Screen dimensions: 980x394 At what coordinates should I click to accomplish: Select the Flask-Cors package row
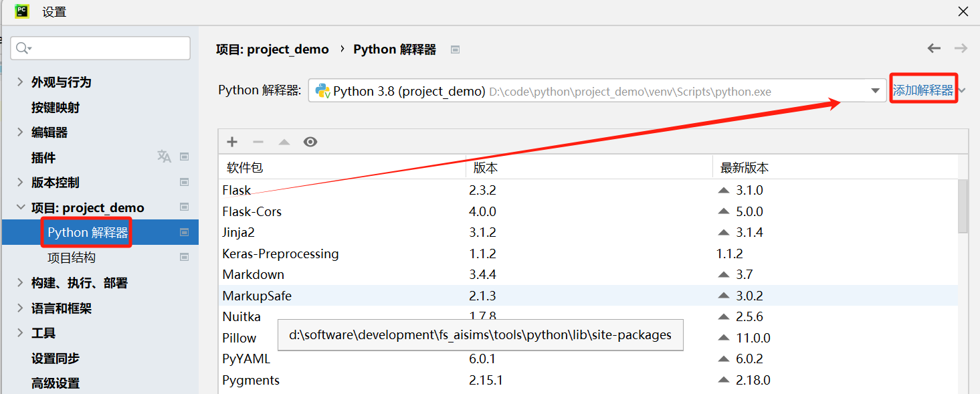tap(588, 211)
